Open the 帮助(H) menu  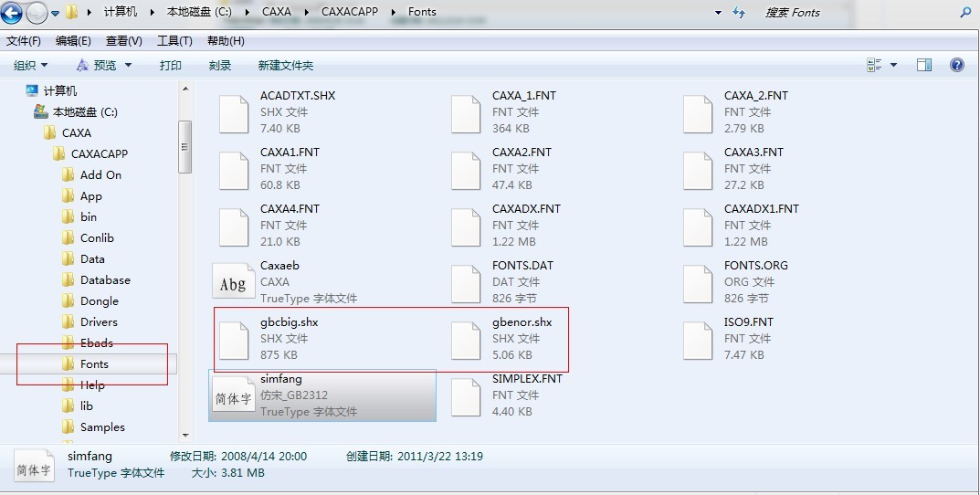tap(226, 41)
